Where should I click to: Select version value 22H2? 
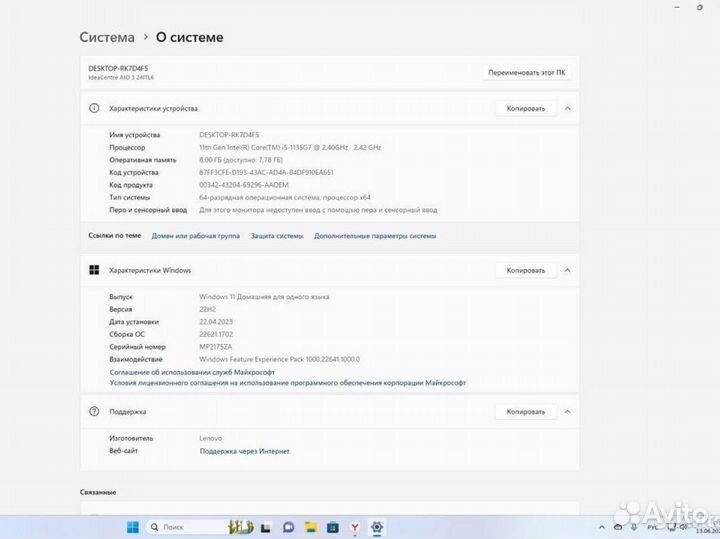(x=208, y=309)
